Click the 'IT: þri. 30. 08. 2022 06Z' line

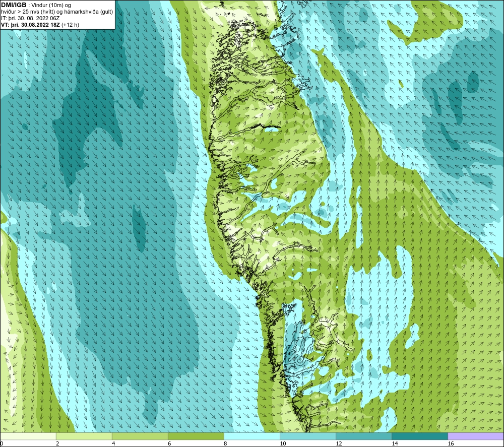pos(30,18)
